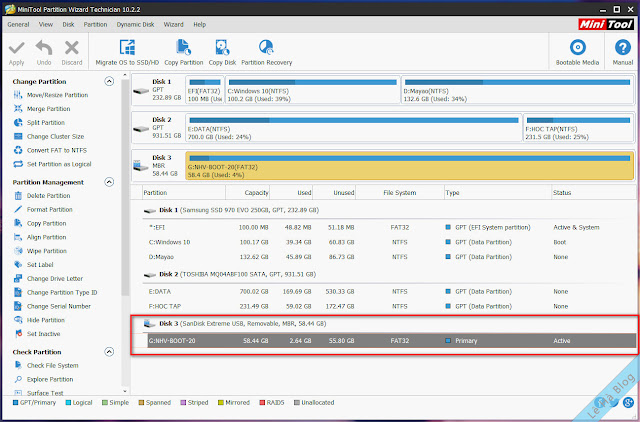Open the Help menu
The width and height of the screenshot is (640, 422).
coord(200,24)
